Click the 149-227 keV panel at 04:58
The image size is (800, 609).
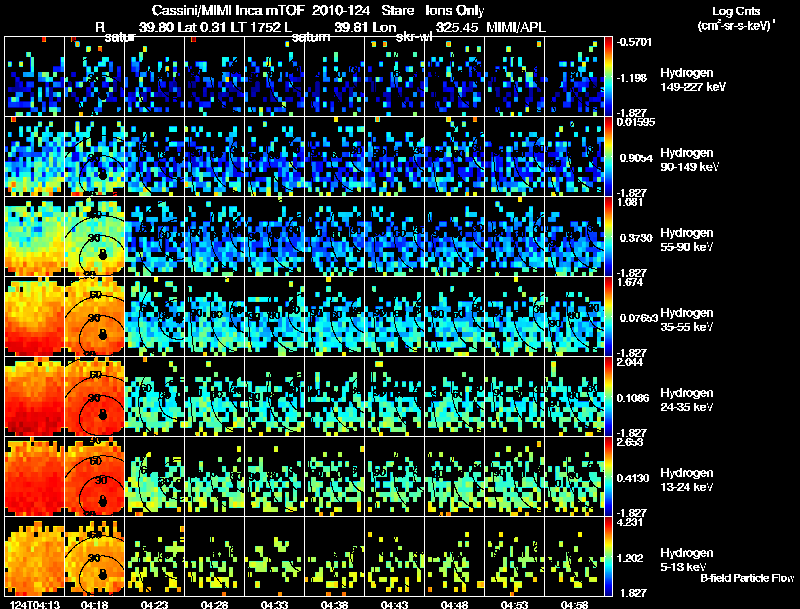click(x=574, y=76)
